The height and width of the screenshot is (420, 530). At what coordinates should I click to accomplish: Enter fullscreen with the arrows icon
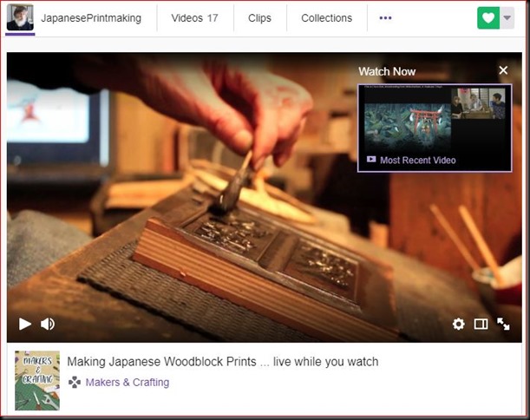tap(503, 324)
